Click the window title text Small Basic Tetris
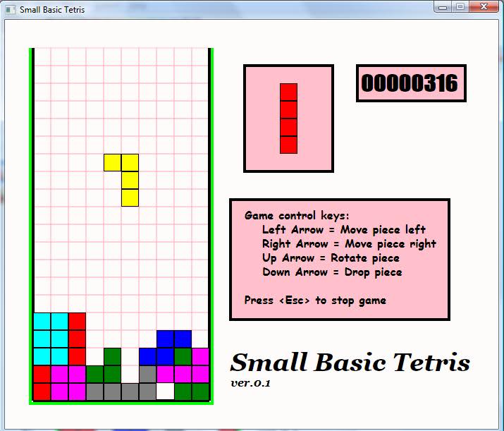Viewport: 504px width, 431px height. pyautogui.click(x=52, y=10)
